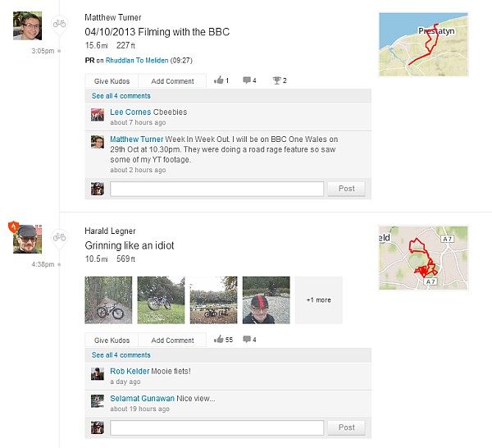Image resolution: width=492 pixels, height=448 pixels.
Task: Open the first bike photo thumbnail
Action: pos(108,300)
